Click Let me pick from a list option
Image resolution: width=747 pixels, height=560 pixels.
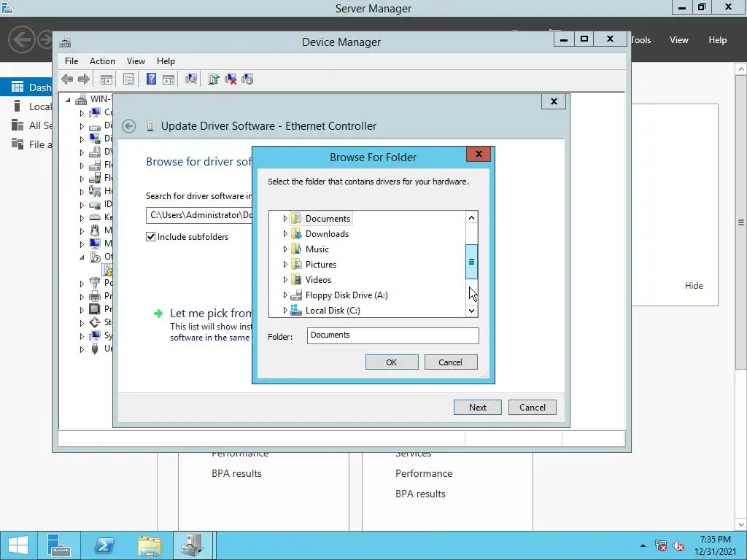(x=211, y=314)
